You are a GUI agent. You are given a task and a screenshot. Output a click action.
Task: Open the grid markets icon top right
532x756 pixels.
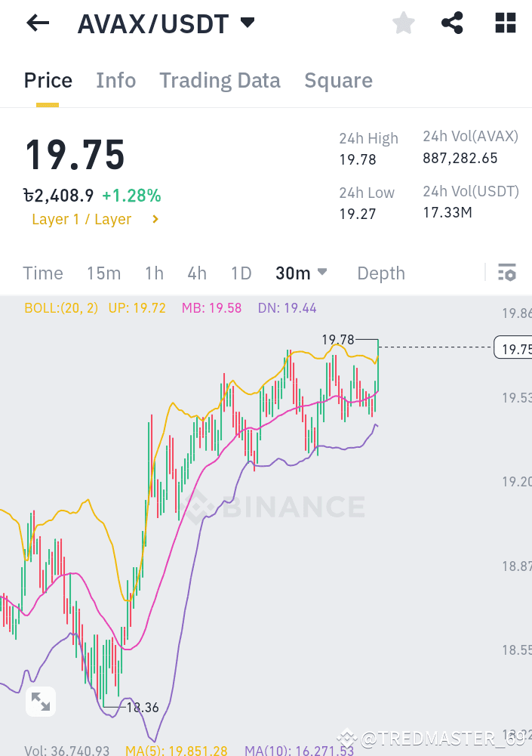point(504,23)
